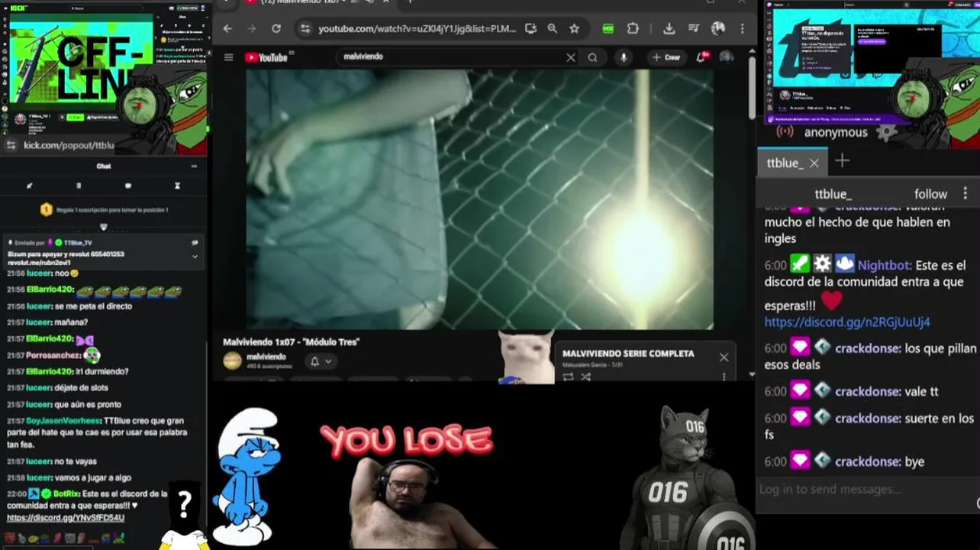This screenshot has width=980, height=550.
Task: Open Kick chat three-dot menu
Action: (x=194, y=166)
